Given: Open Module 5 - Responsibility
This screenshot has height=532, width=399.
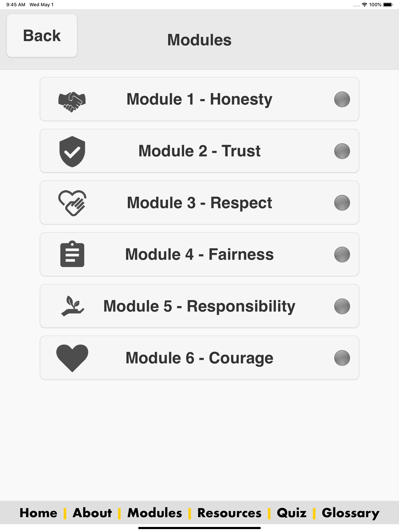Looking at the screenshot, I should (x=199, y=306).
